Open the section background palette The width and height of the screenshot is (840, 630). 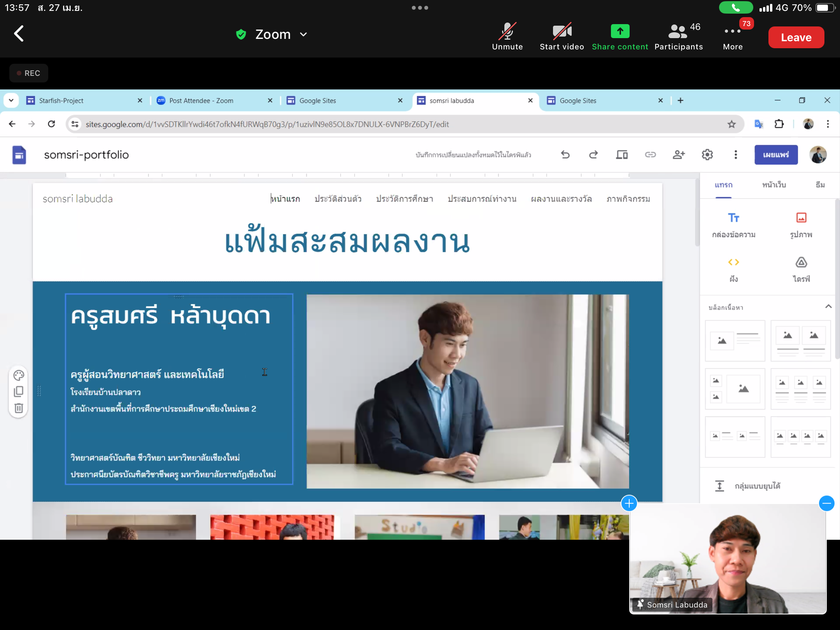(x=18, y=375)
